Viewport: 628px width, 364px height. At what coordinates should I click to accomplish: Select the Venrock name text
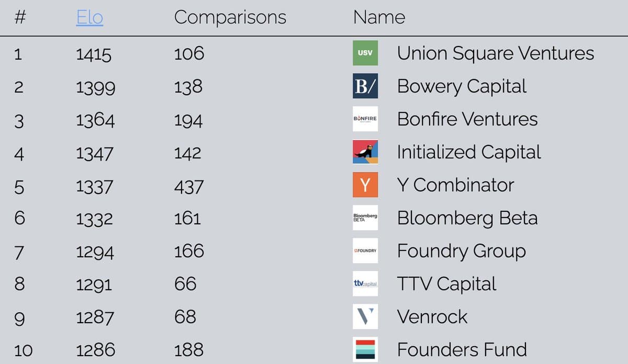432,317
